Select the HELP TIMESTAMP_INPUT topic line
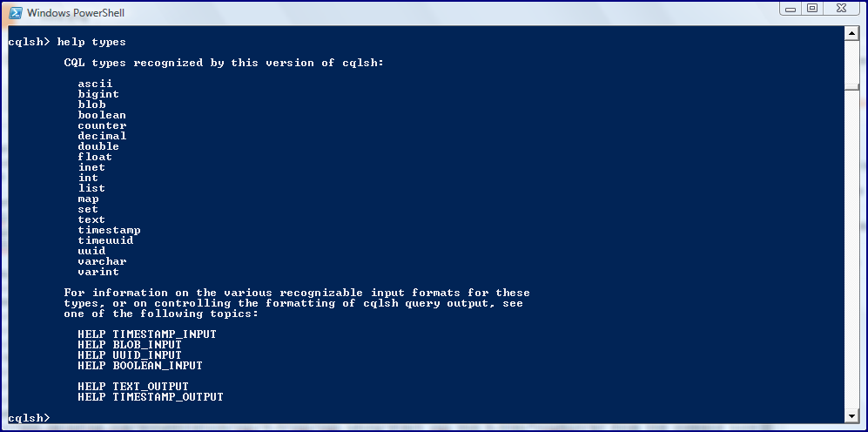This screenshot has height=432, width=868. coord(146,334)
